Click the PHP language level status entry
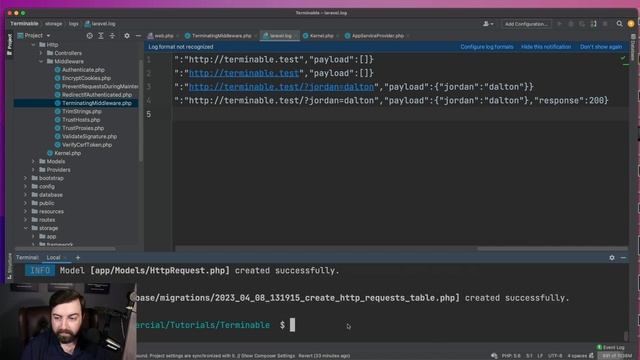640x360 pixels. (511, 356)
